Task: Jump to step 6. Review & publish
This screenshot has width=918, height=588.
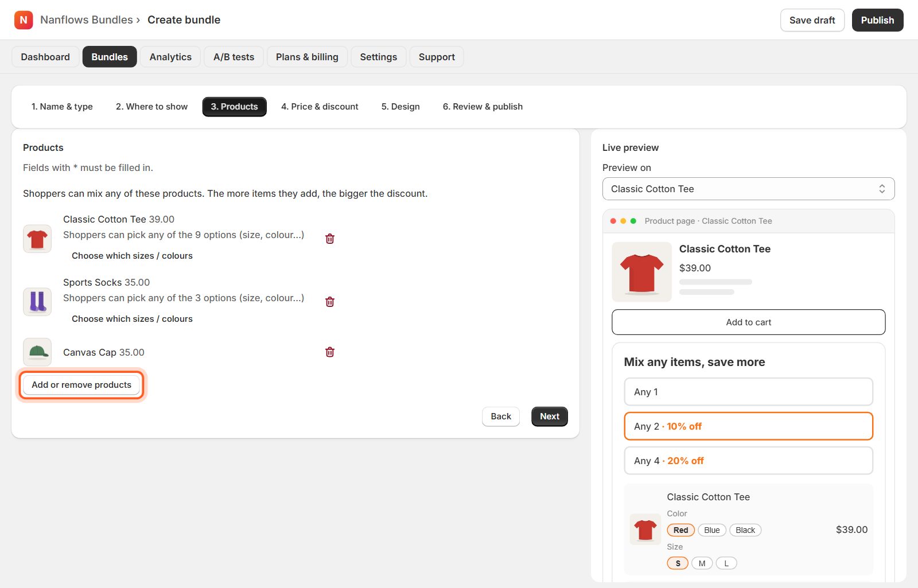Action: click(483, 107)
